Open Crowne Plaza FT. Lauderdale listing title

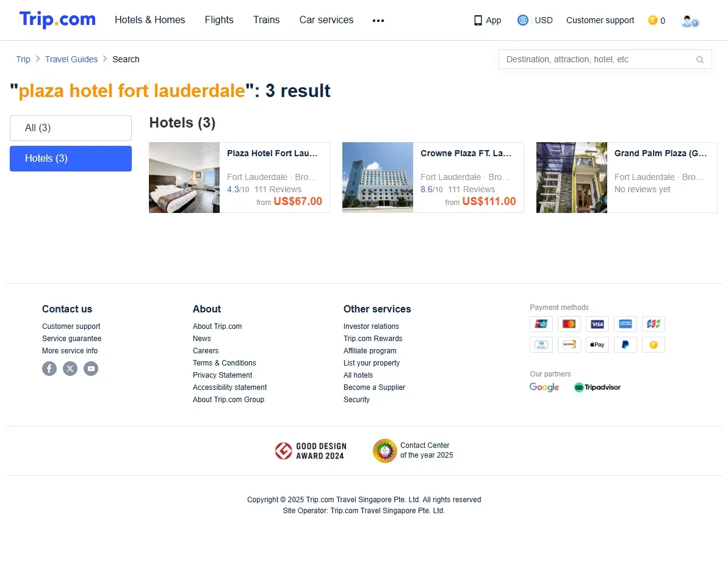point(466,153)
